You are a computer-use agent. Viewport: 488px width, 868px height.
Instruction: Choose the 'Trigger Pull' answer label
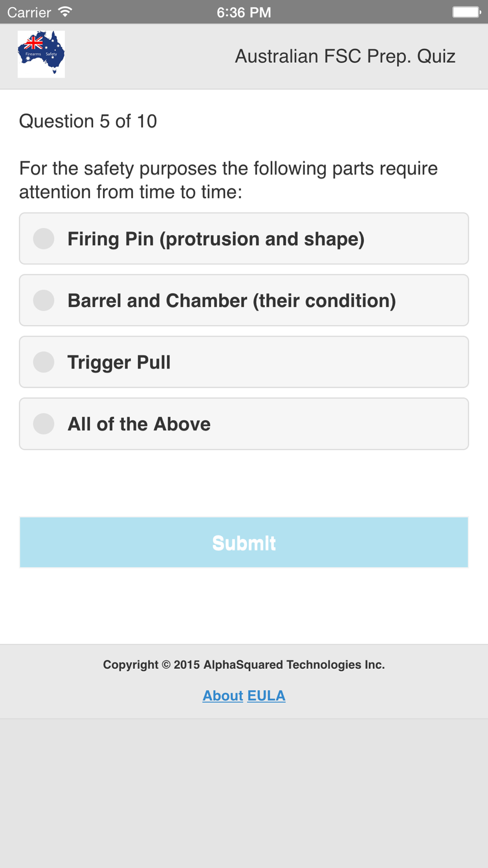point(119,362)
